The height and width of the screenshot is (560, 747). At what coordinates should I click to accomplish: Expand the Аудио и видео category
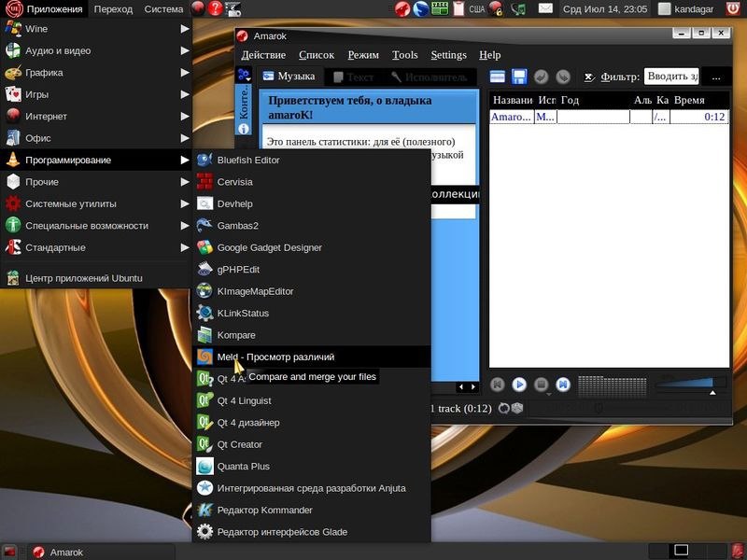point(96,50)
